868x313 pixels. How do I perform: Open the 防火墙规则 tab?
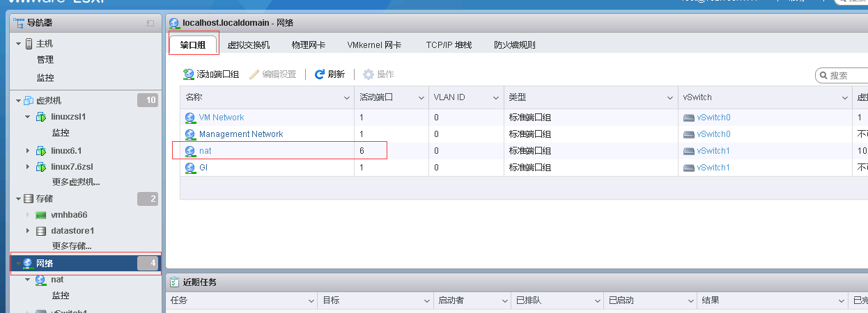pos(514,45)
